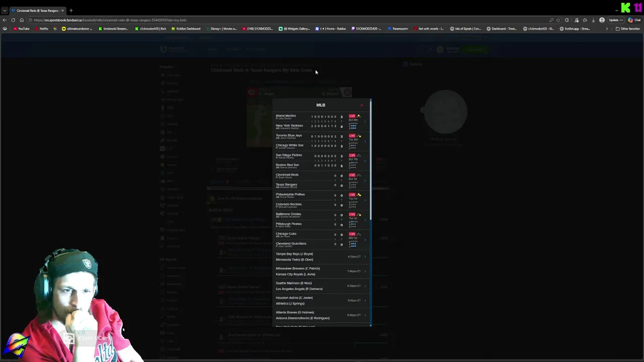Open Widgets Gallery bookmark
The width and height of the screenshot is (644, 362).
click(x=294, y=29)
